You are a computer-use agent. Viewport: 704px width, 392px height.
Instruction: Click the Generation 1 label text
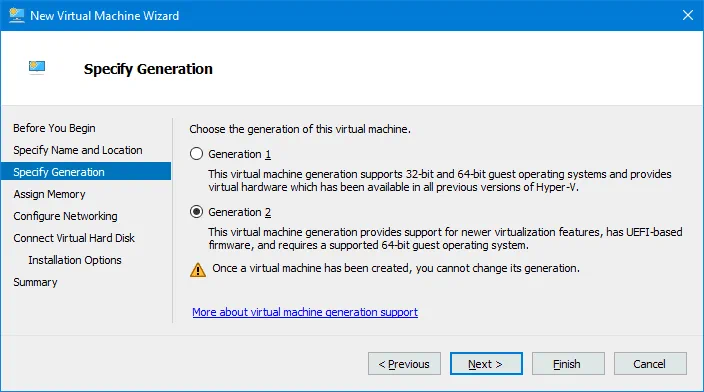(239, 154)
